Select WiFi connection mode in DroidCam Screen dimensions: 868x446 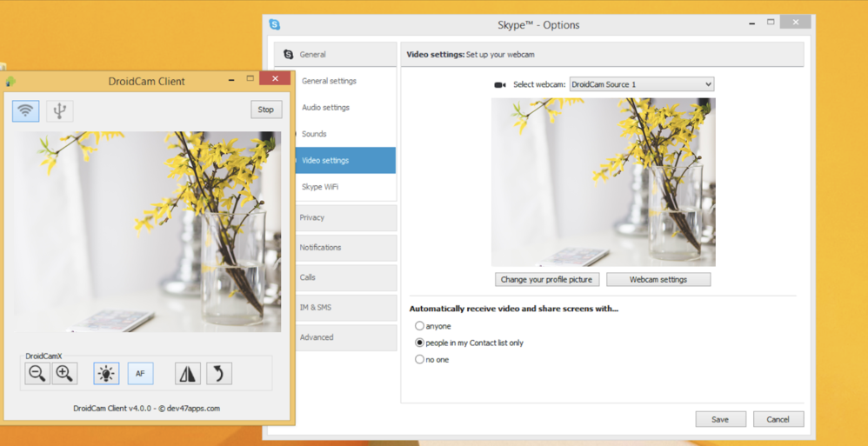tap(25, 110)
